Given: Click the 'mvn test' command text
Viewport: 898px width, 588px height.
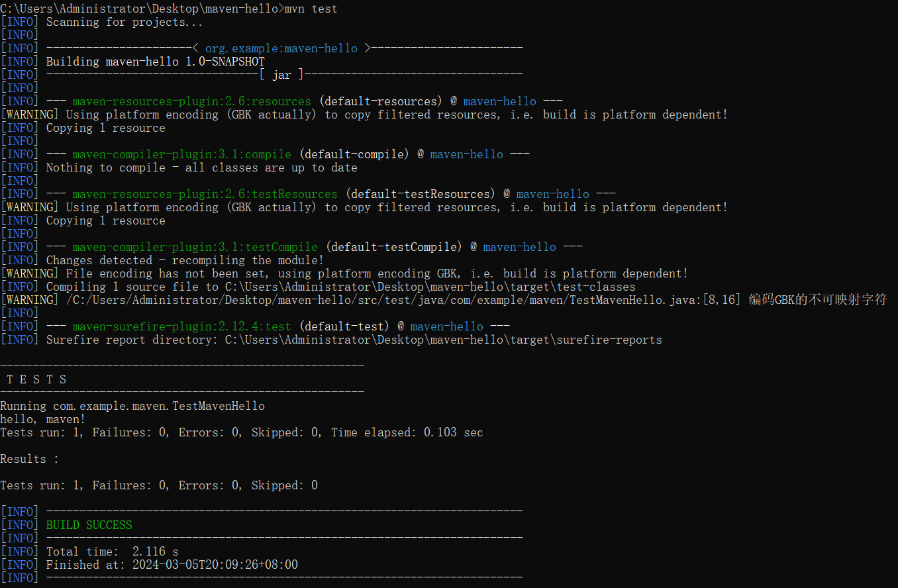Looking at the screenshot, I should click(311, 9).
